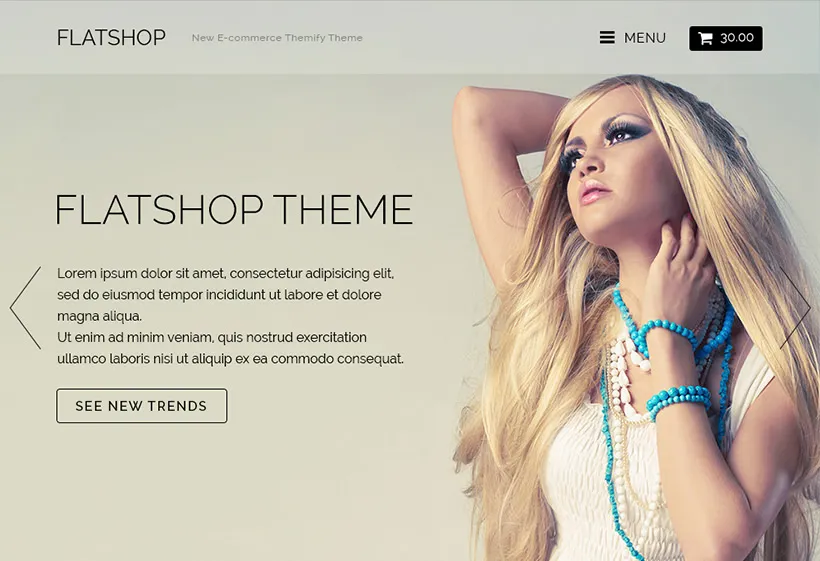Click the Lorem ipsum dolor paragraph line
Screen dimensions: 820x561
tap(225, 273)
